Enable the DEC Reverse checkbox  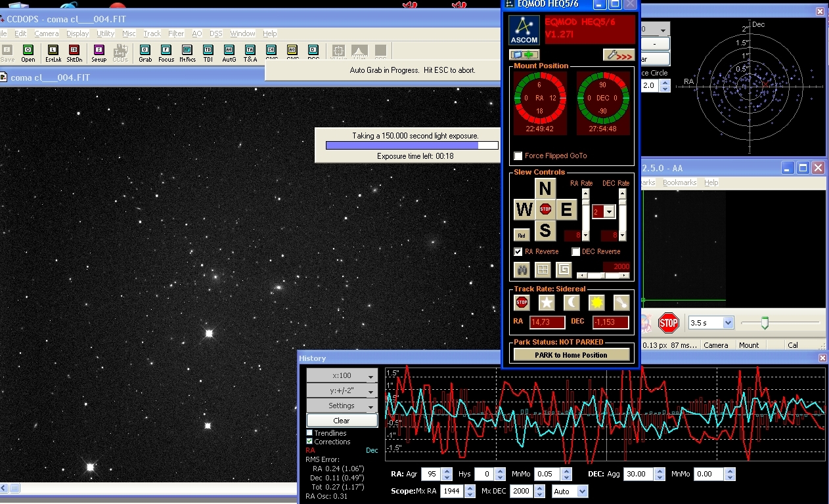pos(575,251)
